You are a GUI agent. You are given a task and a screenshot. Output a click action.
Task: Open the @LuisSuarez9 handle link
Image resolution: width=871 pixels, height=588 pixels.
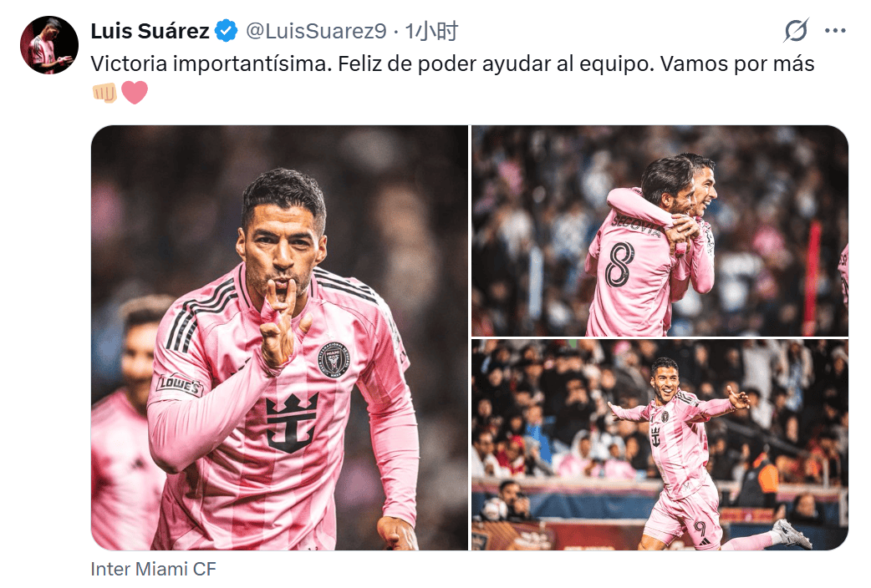[x=316, y=31]
